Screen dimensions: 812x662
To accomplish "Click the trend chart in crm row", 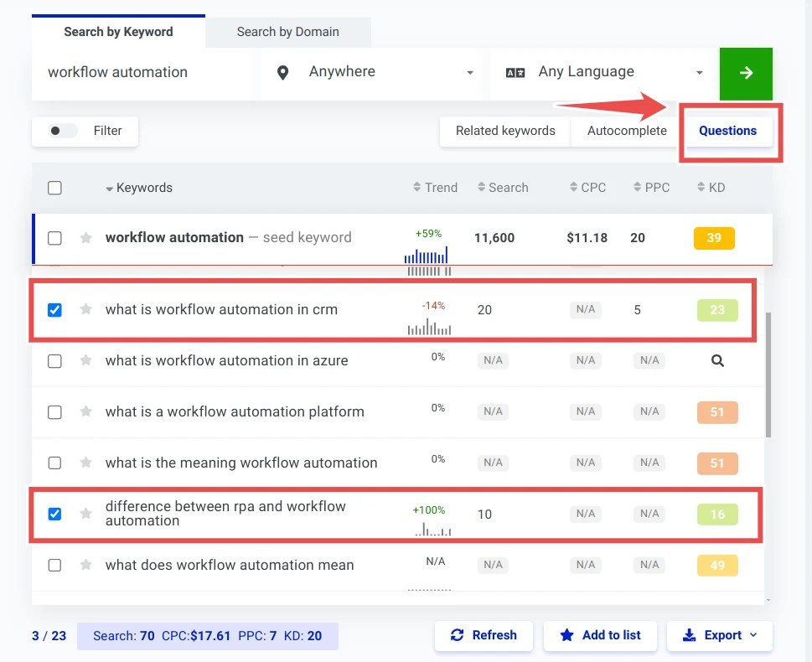I will (429, 327).
